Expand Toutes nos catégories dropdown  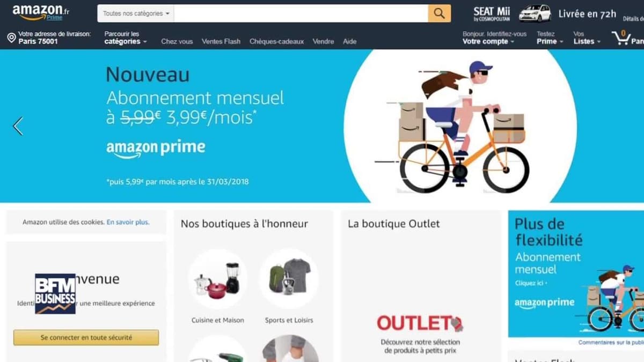(136, 13)
